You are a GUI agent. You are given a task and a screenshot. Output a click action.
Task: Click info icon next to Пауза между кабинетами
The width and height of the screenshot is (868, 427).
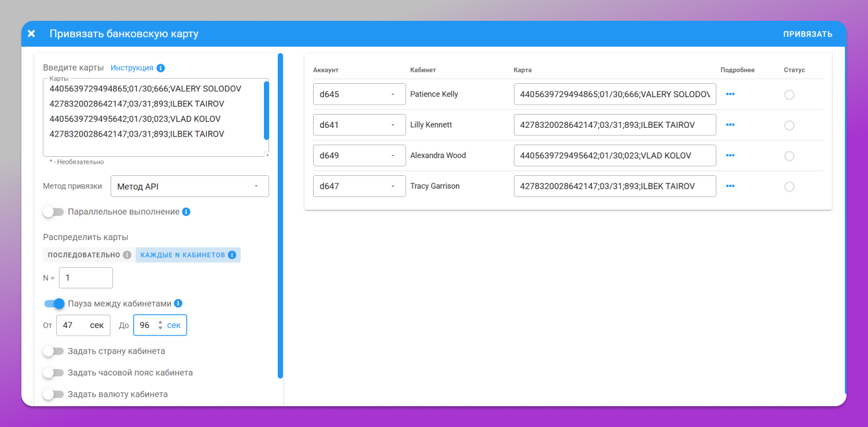[x=178, y=303]
